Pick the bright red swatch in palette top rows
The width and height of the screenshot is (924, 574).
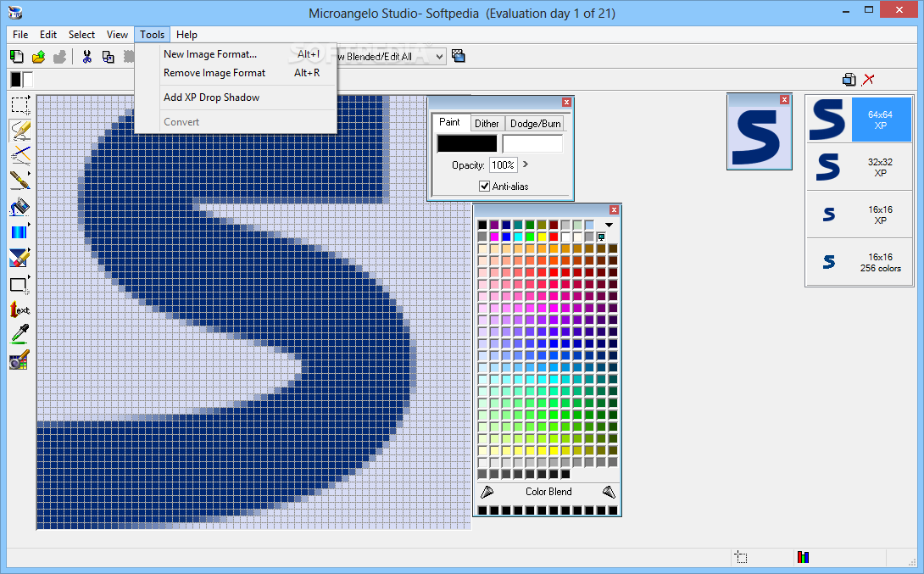(554, 237)
